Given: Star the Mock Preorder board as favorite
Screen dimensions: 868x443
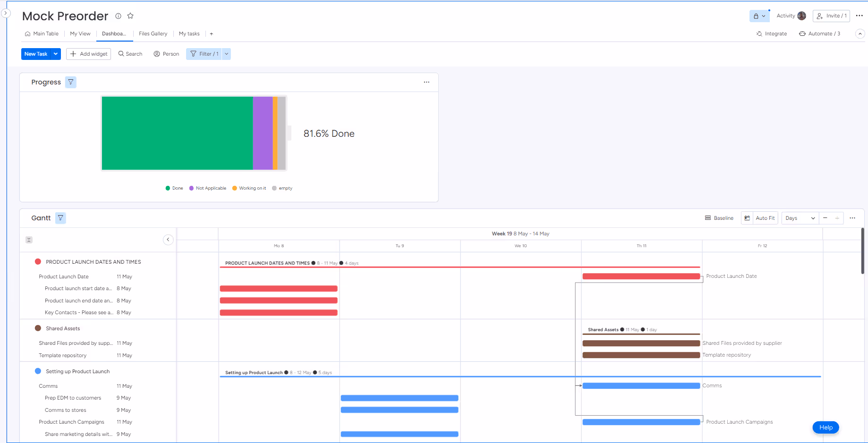Looking at the screenshot, I should pos(130,16).
